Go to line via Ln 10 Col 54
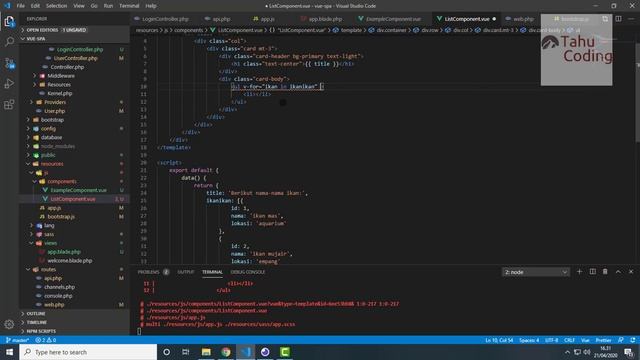 (499, 340)
